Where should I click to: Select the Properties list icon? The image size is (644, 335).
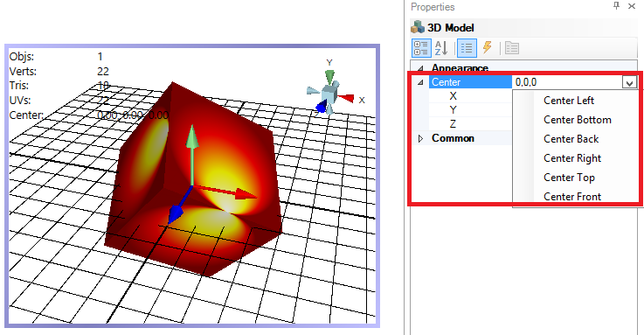(x=467, y=48)
